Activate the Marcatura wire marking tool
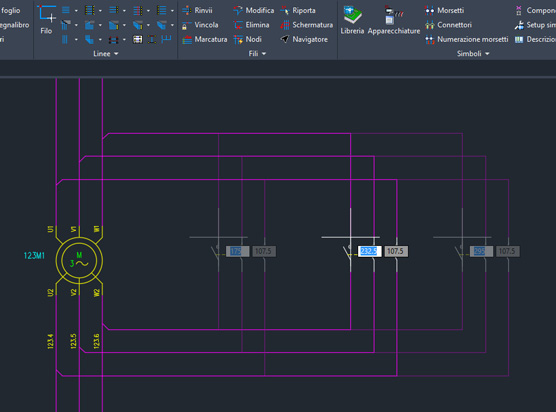Image resolution: width=556 pixels, height=412 pixels. (x=205, y=39)
